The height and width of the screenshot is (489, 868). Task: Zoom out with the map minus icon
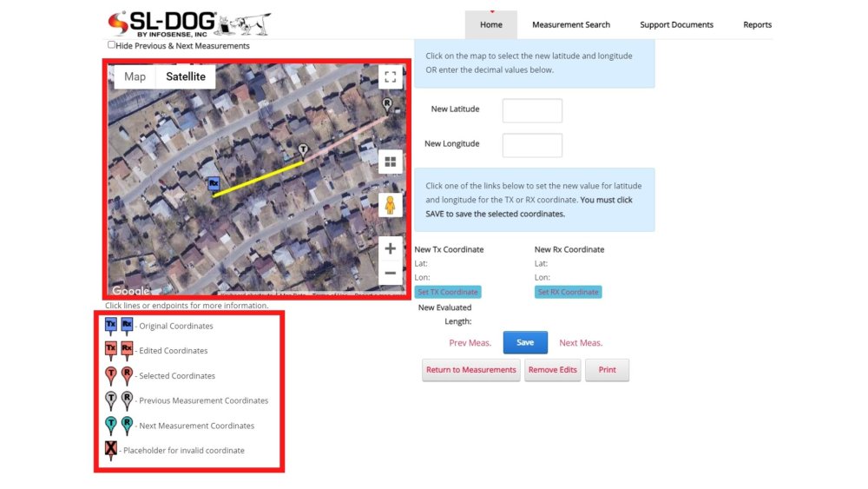(391, 273)
